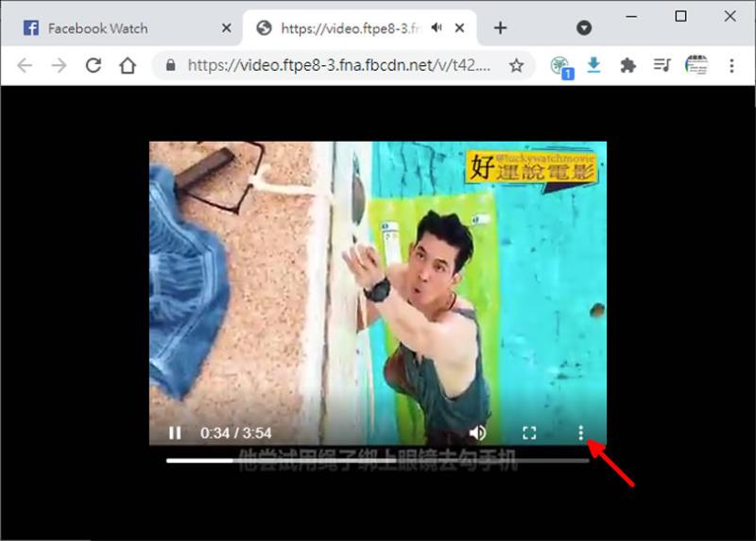Open the Extensions puzzle-piece menu
Viewport: 756px width, 541px height.
coord(627,65)
